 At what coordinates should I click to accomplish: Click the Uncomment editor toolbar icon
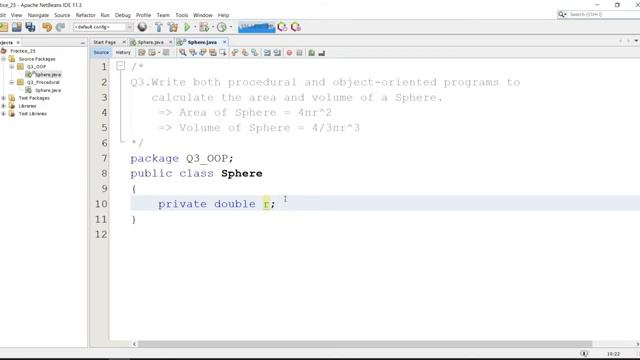322,53
